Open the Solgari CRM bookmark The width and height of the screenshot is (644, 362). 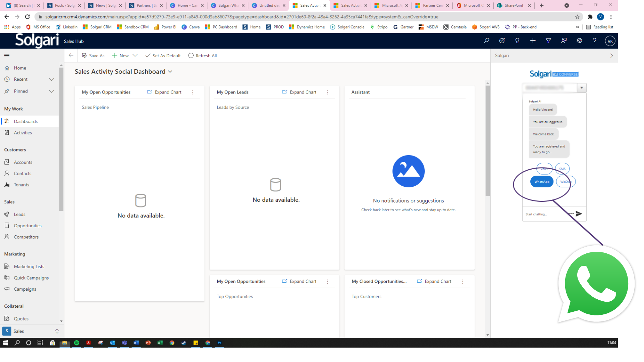(x=97, y=27)
